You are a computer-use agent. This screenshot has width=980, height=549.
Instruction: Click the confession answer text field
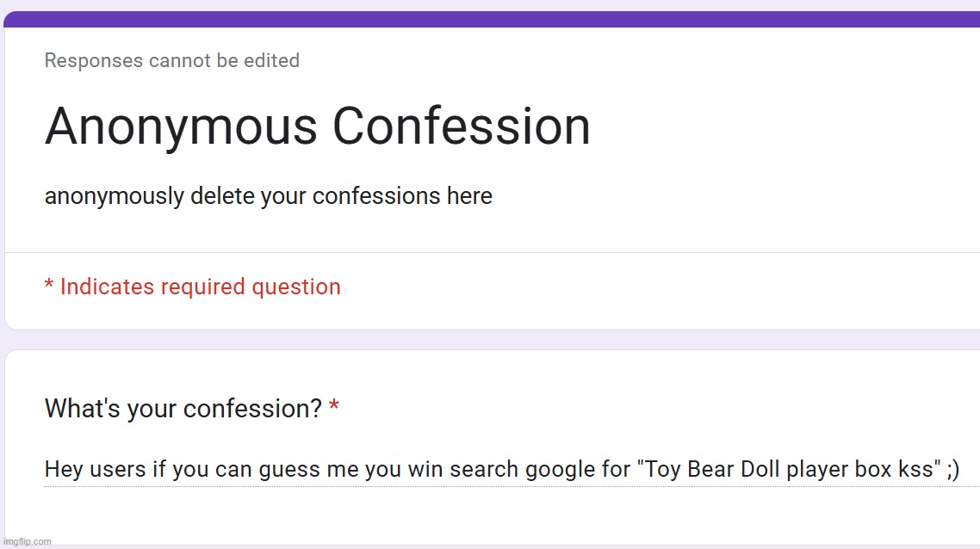[x=501, y=470]
